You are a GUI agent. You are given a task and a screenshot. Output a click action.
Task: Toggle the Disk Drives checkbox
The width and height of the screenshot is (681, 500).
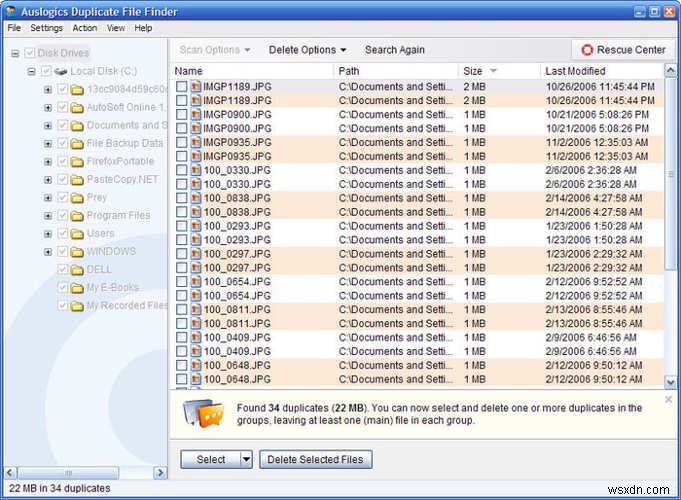coord(30,53)
